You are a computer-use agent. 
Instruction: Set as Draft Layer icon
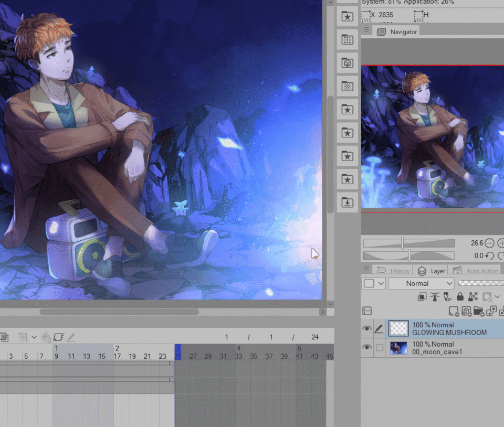[x=447, y=296]
